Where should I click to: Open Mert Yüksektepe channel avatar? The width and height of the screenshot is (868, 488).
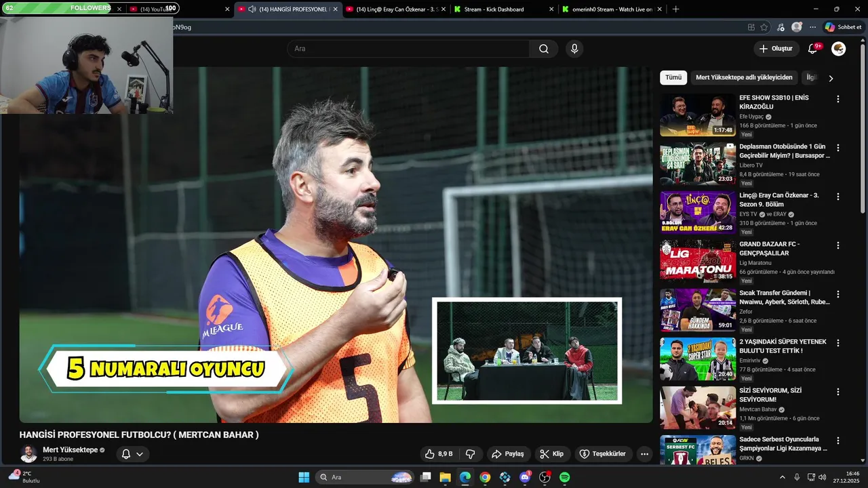(x=28, y=454)
